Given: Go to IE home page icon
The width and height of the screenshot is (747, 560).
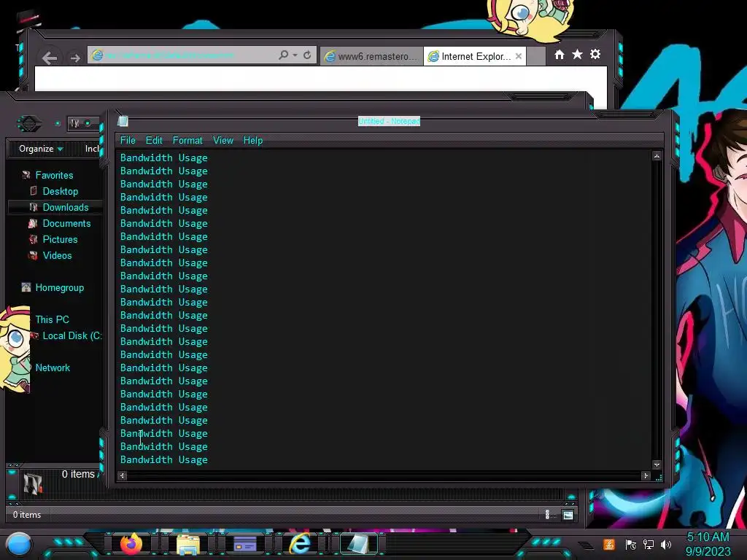Looking at the screenshot, I should (560, 54).
